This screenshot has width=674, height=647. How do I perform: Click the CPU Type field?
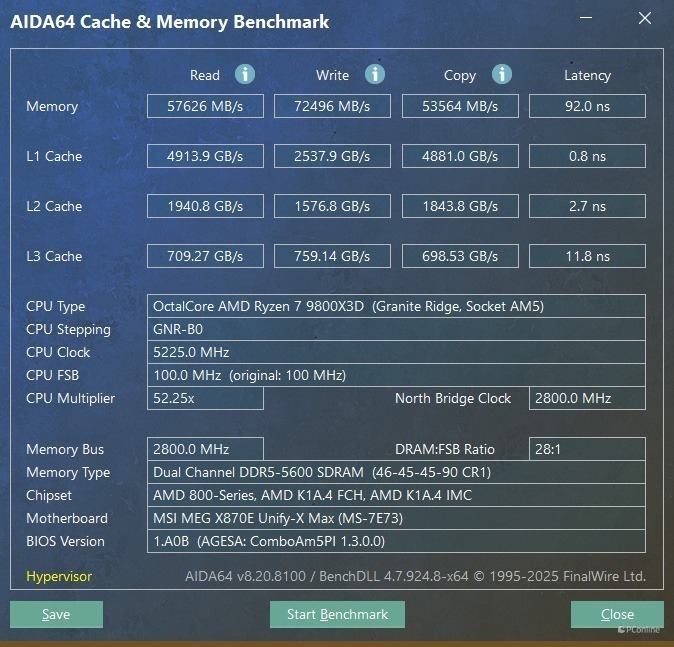tap(396, 306)
